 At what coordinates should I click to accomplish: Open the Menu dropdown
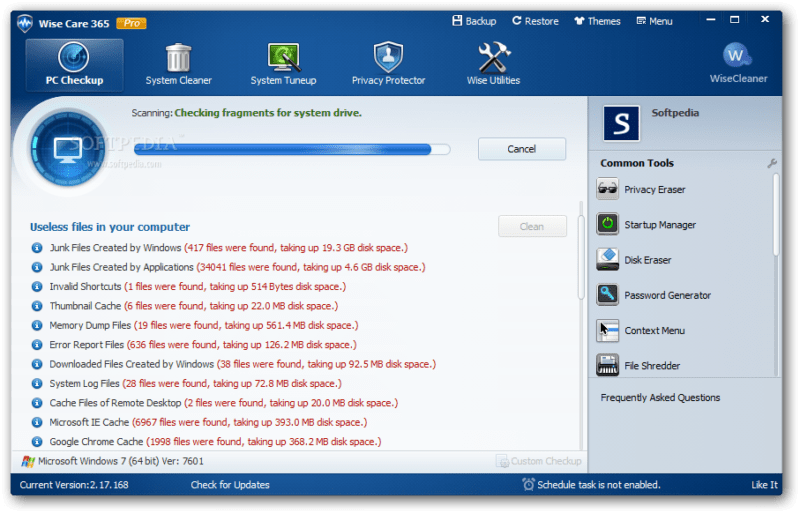(655, 21)
